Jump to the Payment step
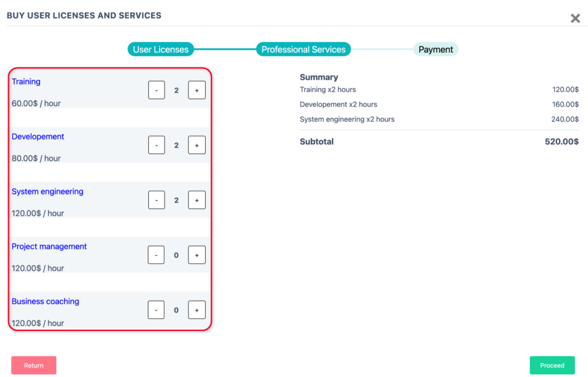 pyautogui.click(x=435, y=49)
